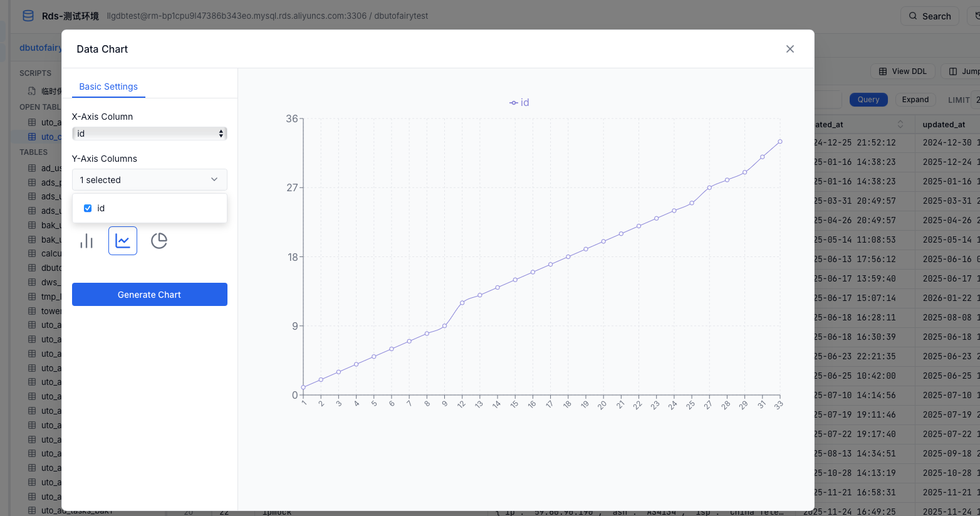Collapse the Y-Axis '1 selected' dropdown
Screen dimensions: 980x516
coord(149,180)
